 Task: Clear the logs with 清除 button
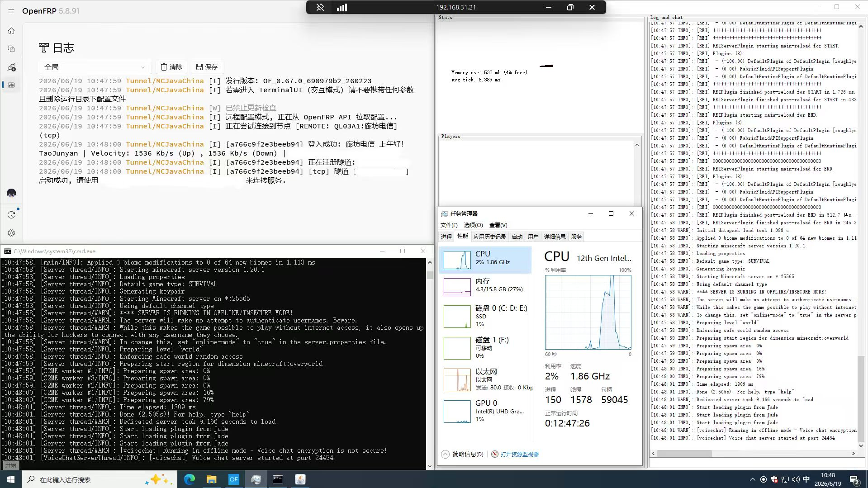click(172, 67)
